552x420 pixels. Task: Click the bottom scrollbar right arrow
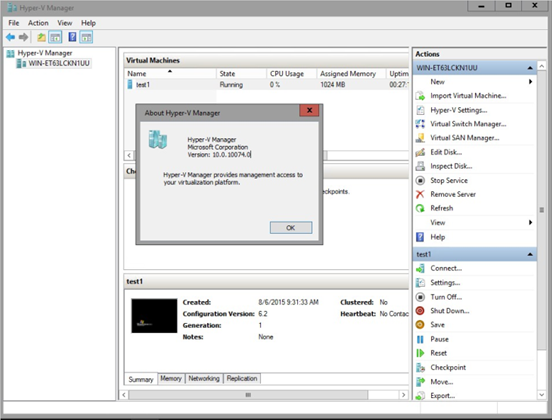pyautogui.click(x=404, y=395)
